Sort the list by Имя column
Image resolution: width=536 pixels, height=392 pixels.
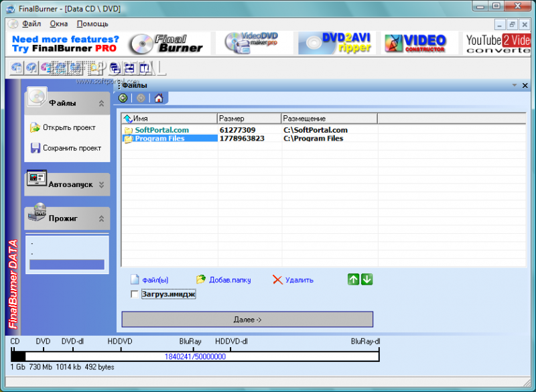170,119
